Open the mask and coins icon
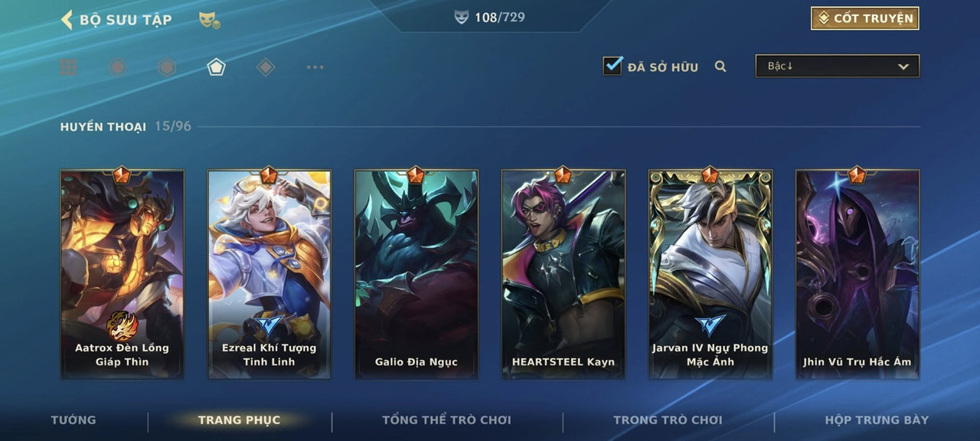This screenshot has height=441, width=980. 209,21
